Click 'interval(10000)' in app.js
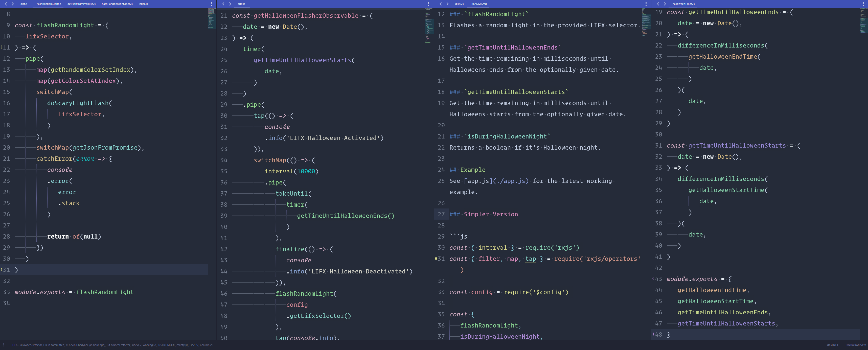The width and height of the screenshot is (868, 350). coord(291,172)
